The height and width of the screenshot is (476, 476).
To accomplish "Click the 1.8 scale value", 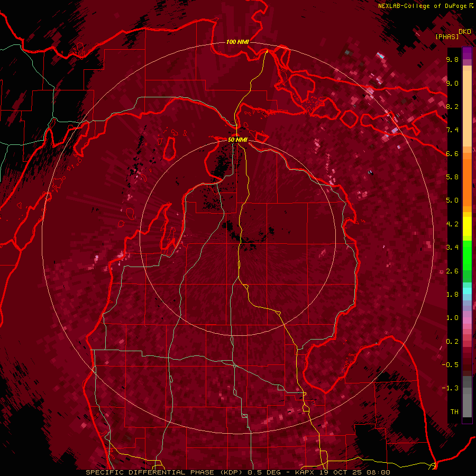I will click(x=452, y=295).
